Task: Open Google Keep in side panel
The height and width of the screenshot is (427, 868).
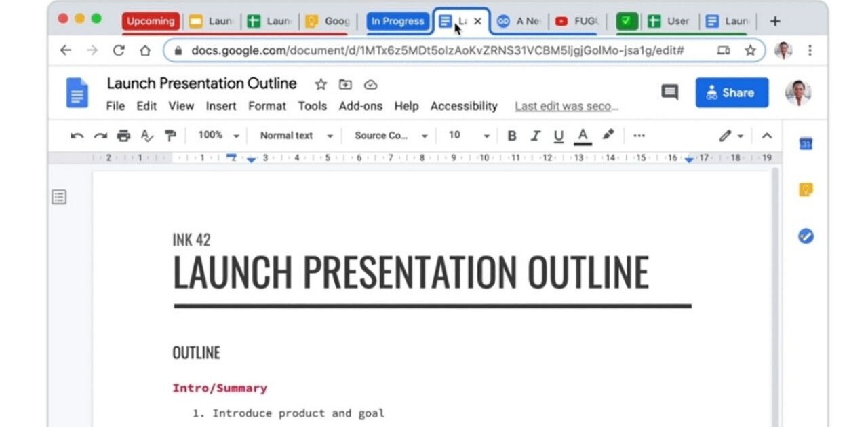Action: (x=806, y=190)
